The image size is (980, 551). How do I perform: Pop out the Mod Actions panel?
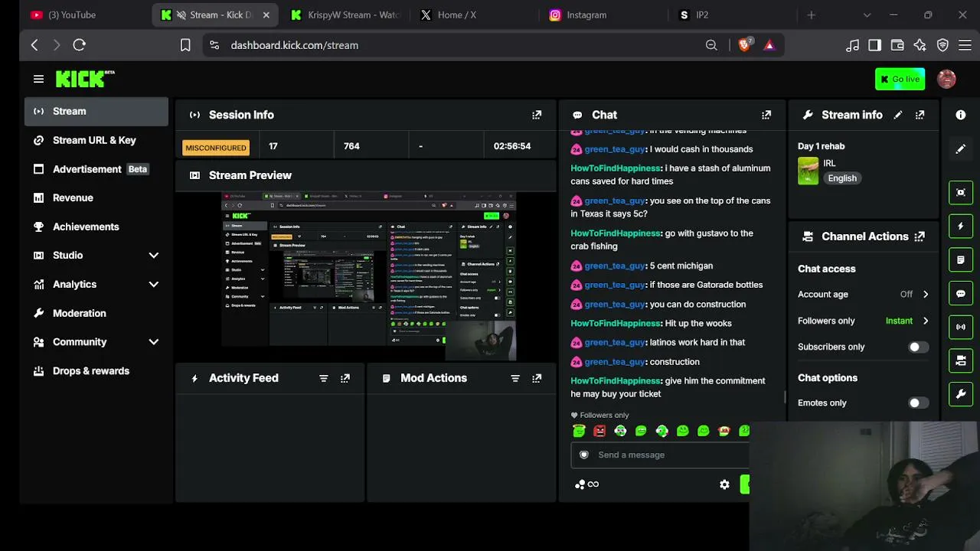click(x=537, y=378)
